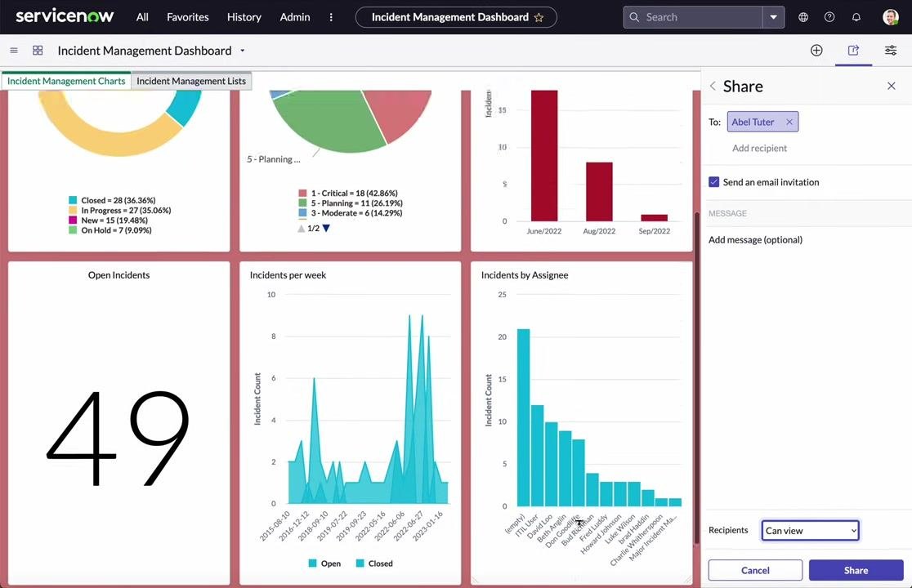
Task: Switch to Incident Management Charts tab
Action: tap(66, 82)
